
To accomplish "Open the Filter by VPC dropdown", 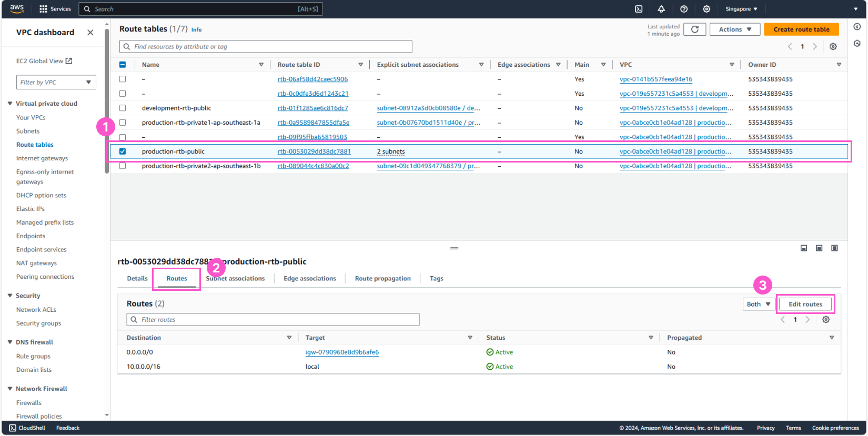I will pos(56,82).
